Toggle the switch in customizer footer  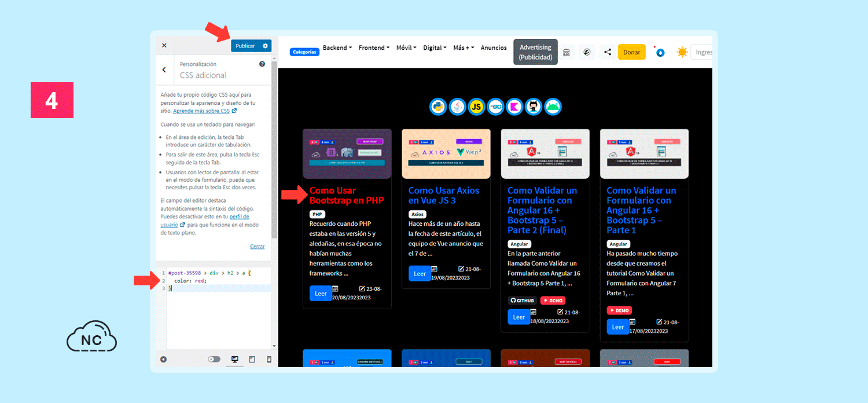pyautogui.click(x=214, y=359)
